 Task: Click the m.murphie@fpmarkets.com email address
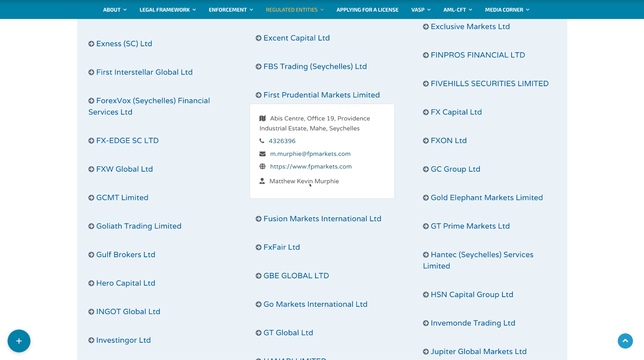[310, 154]
